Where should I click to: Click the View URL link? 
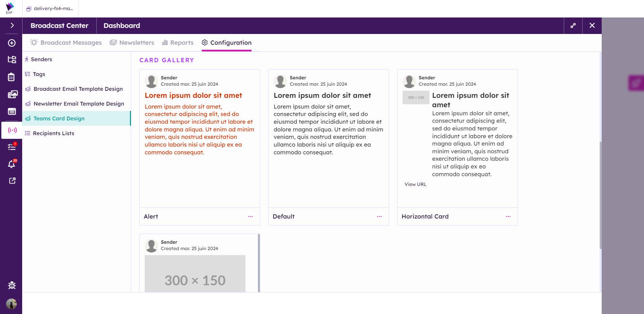click(x=415, y=184)
